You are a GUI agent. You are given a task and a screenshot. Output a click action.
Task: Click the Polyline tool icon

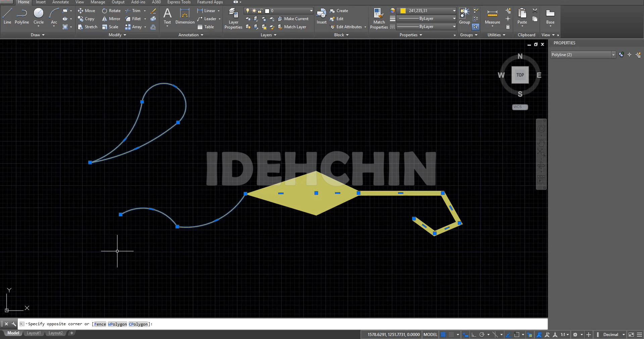click(x=22, y=16)
